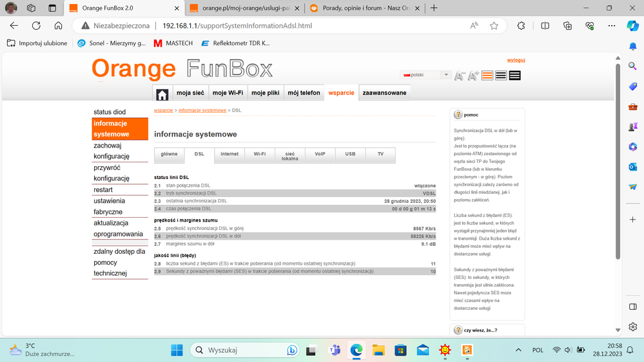644x362 pixels.
Task: Switch to the Wi-Fi information tab
Action: tap(260, 155)
